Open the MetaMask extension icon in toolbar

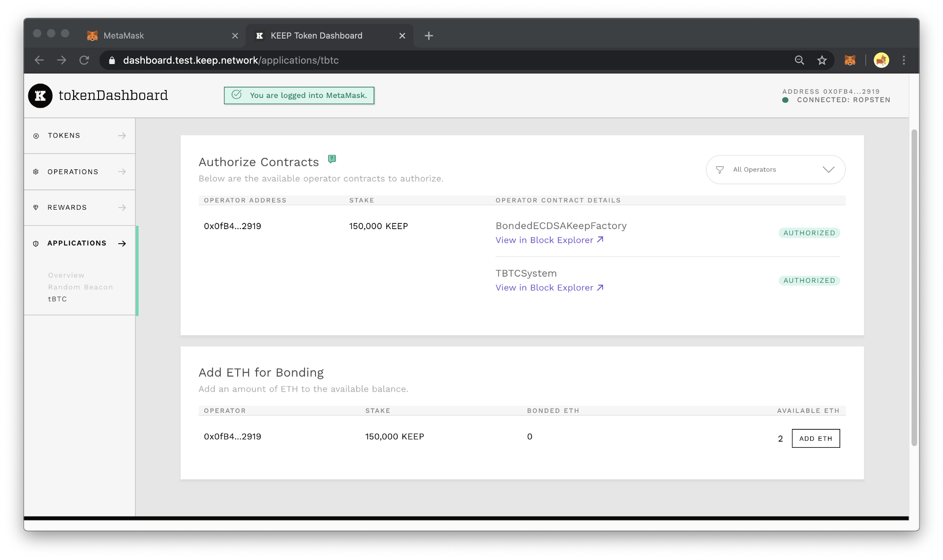pyautogui.click(x=850, y=60)
